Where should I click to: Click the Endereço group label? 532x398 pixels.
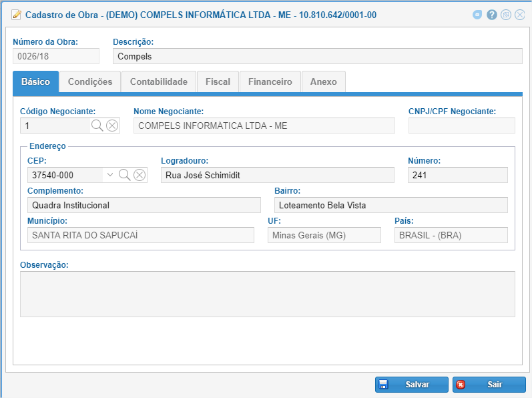(x=47, y=146)
